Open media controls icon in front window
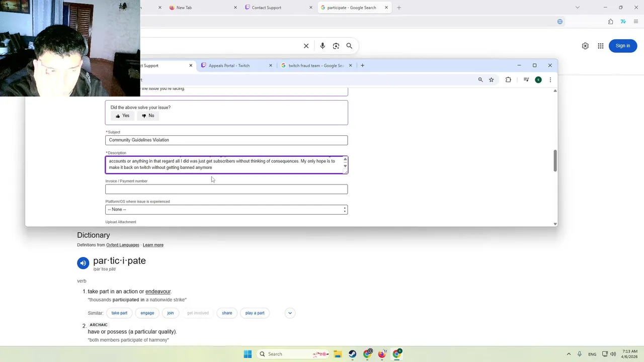Screen dimensions: 644x362 526,79
